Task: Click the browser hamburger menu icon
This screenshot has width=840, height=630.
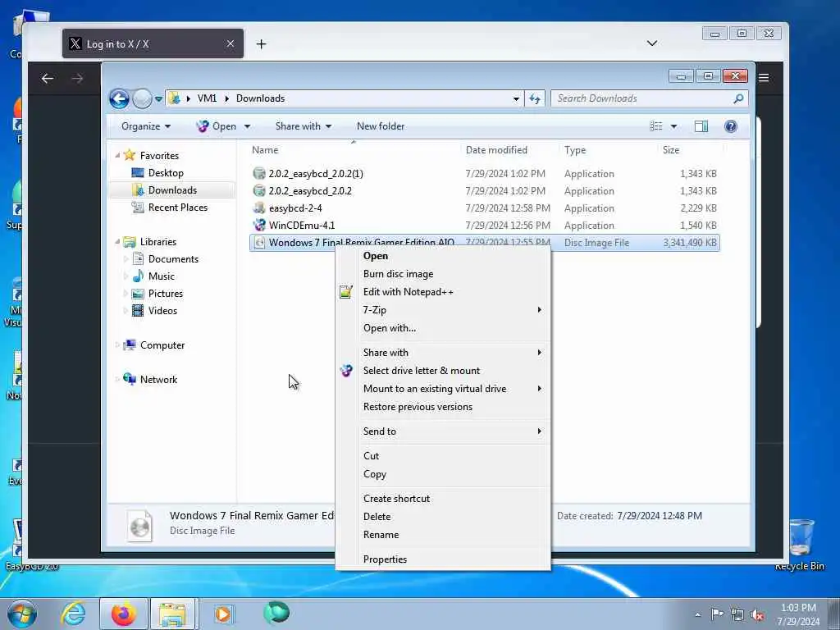Action: [764, 78]
